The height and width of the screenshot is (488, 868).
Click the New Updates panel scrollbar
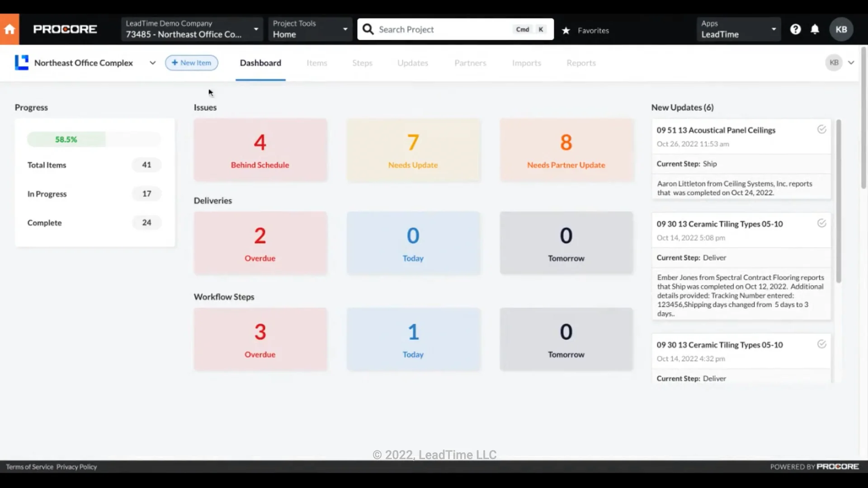tap(839, 201)
